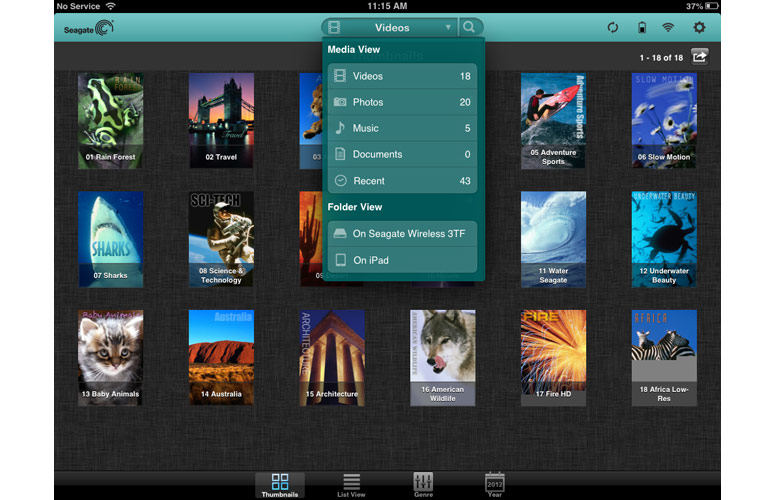The image size is (775, 500).
Task: Select Photos in Media View
Action: pos(402,102)
